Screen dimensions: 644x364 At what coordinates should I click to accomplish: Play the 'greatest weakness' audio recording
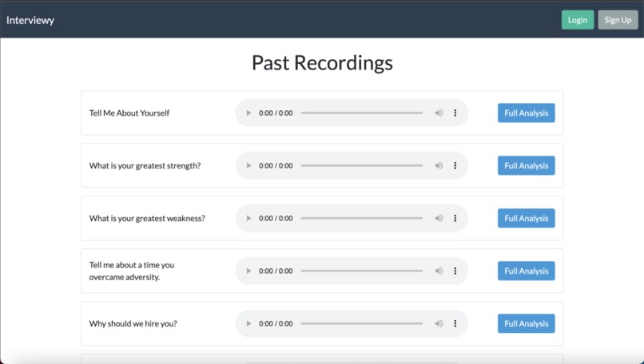[248, 218]
